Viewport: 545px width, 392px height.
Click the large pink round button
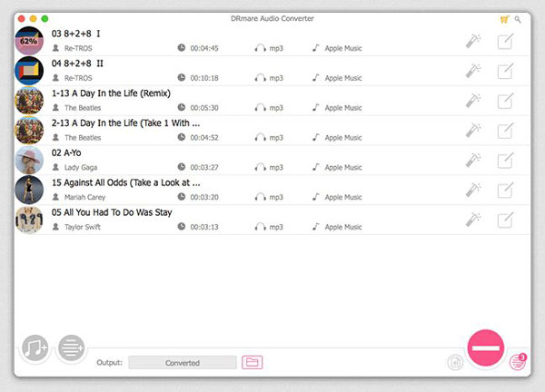(485, 348)
